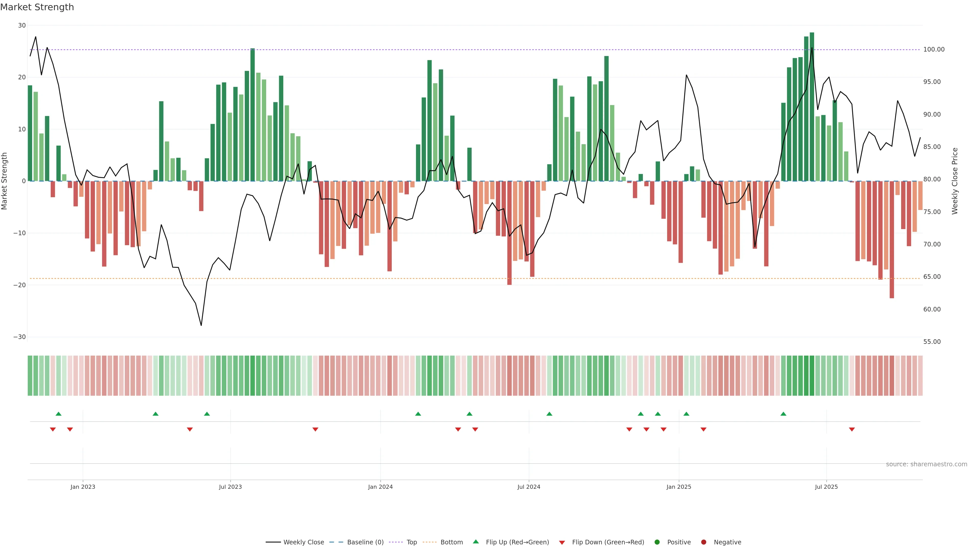Click the Jul 2023 x-axis label

click(230, 487)
